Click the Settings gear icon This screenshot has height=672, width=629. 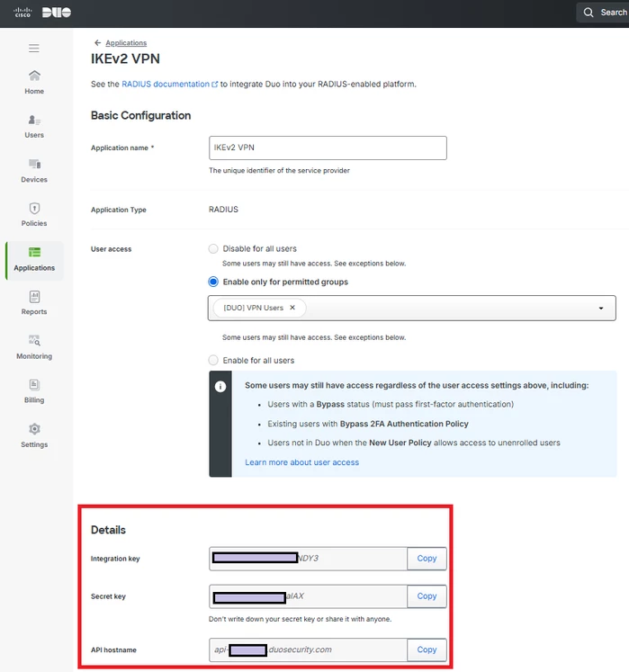pyautogui.click(x=34, y=429)
